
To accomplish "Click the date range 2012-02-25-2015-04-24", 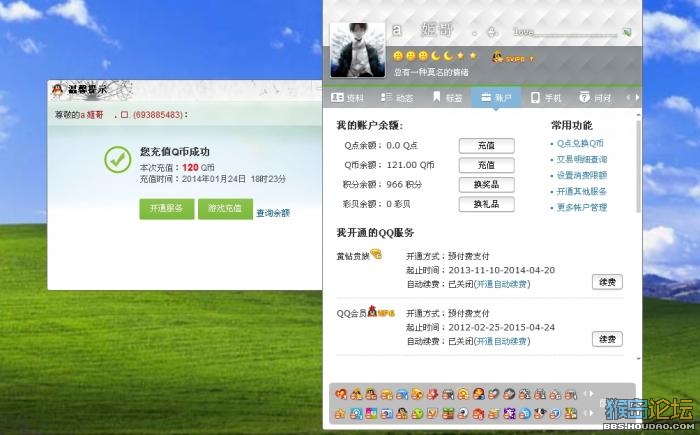I will (x=501, y=327).
